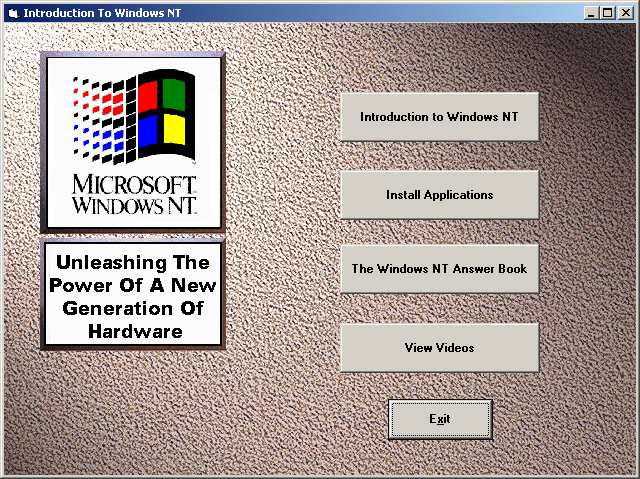Minimize the Introduction To Windows NT window
Screen dimensions: 640x479
tap(591, 13)
